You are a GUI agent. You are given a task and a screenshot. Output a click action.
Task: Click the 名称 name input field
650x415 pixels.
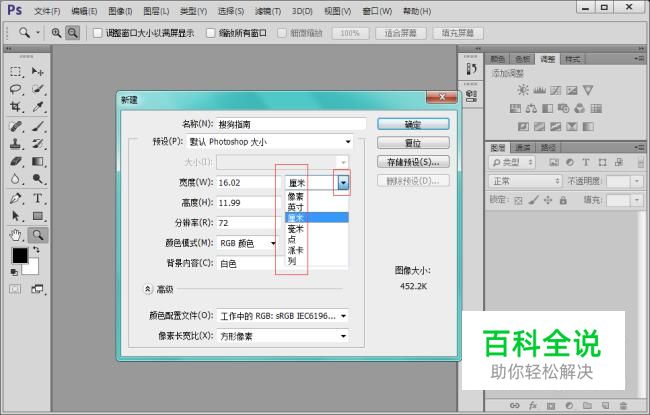coord(291,124)
